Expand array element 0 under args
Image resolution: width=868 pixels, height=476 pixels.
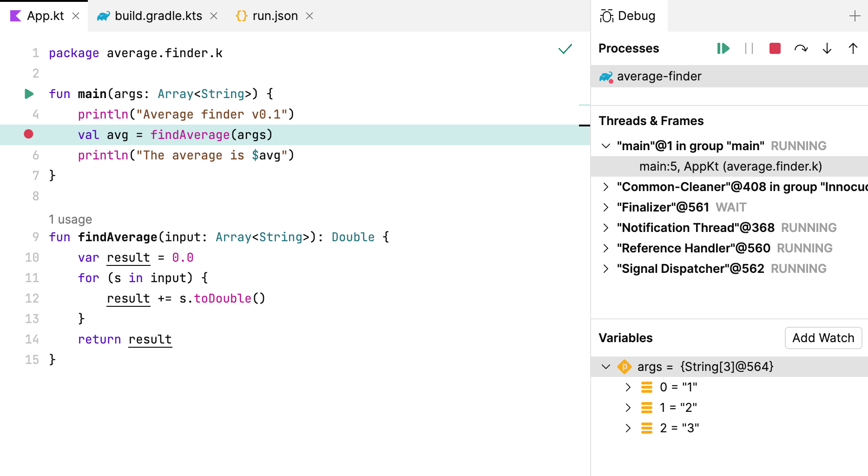point(628,387)
